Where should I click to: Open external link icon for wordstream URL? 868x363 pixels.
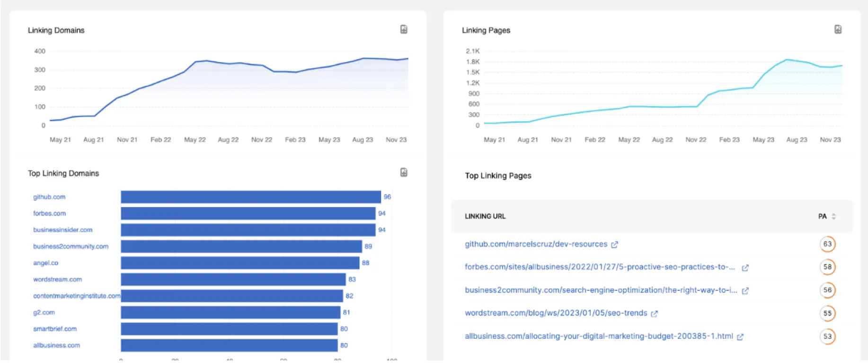[x=654, y=314]
